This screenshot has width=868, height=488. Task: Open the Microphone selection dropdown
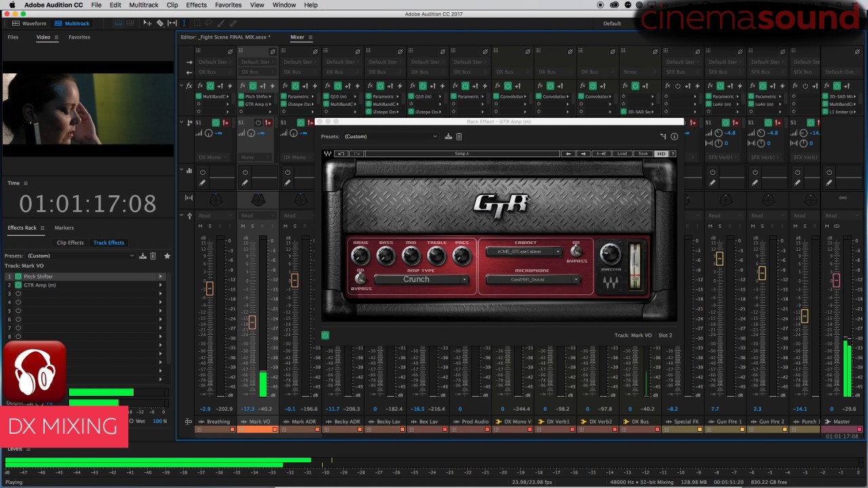click(532, 280)
